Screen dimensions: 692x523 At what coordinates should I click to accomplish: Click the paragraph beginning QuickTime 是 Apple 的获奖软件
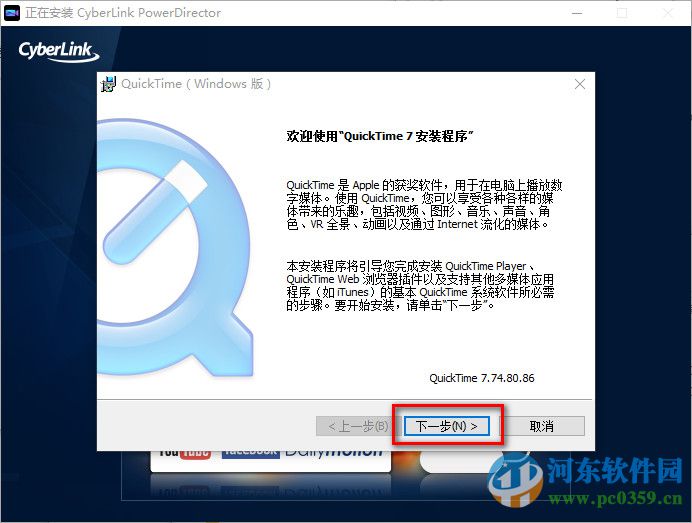click(x=424, y=205)
